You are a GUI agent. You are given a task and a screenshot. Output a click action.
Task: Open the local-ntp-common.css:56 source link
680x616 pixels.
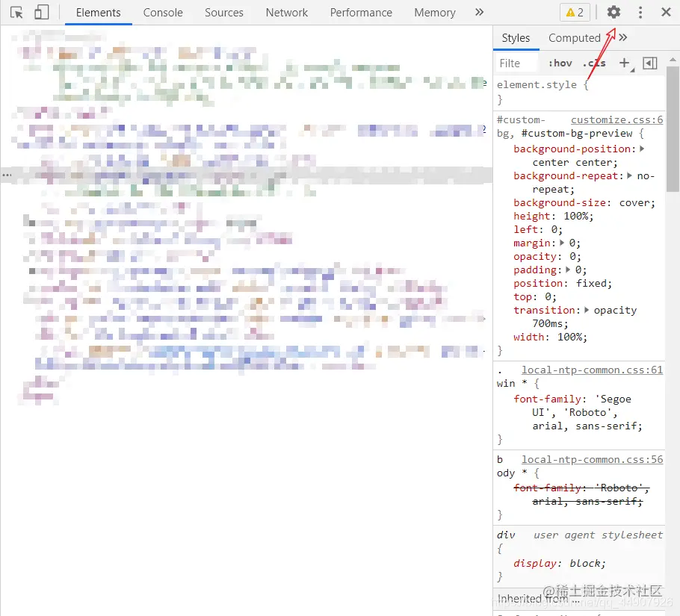592,460
